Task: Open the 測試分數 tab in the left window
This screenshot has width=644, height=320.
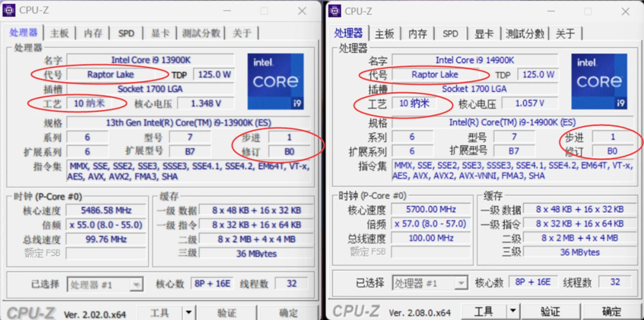Action: pyautogui.click(x=201, y=33)
